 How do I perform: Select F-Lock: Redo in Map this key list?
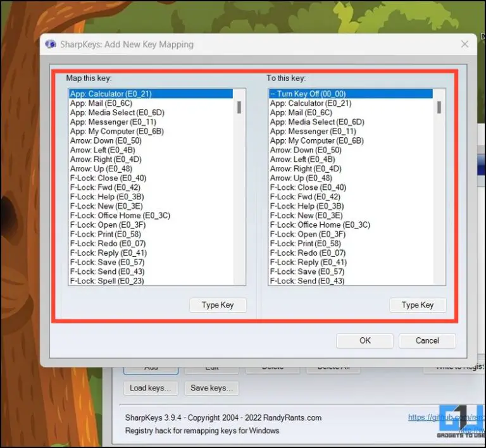(151, 244)
